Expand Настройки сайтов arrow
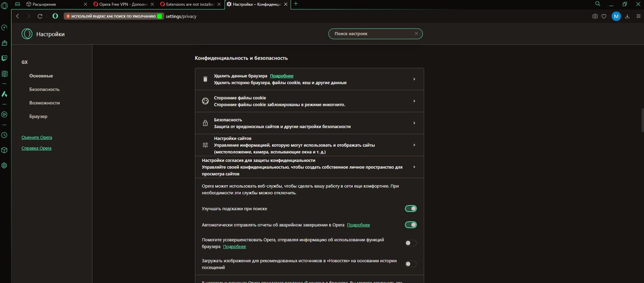 tap(414, 145)
